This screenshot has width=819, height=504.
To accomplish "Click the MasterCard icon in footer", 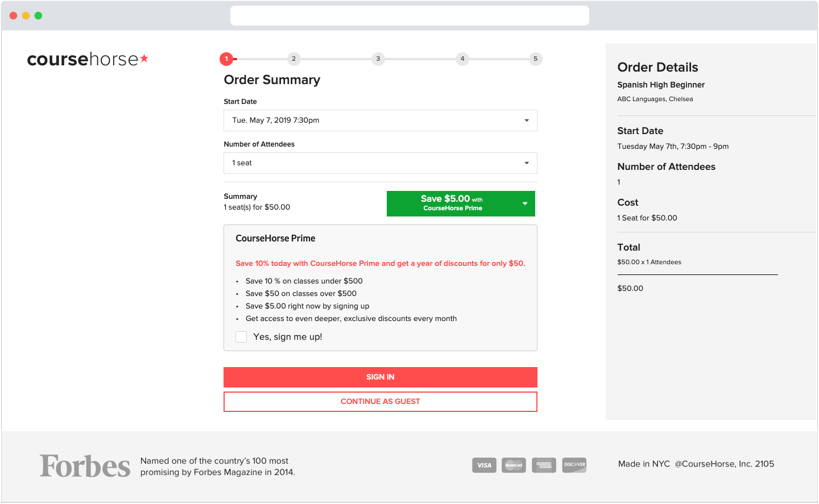I will (x=514, y=465).
